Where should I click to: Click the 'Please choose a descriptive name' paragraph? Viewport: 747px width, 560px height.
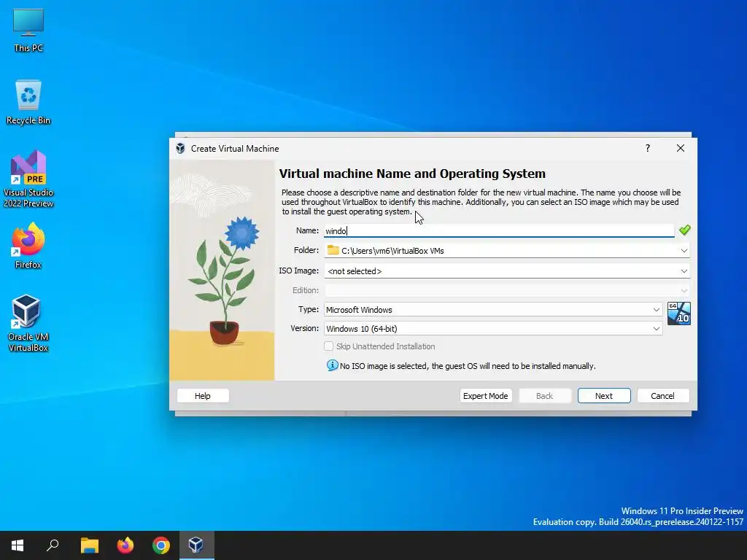pyautogui.click(x=481, y=202)
